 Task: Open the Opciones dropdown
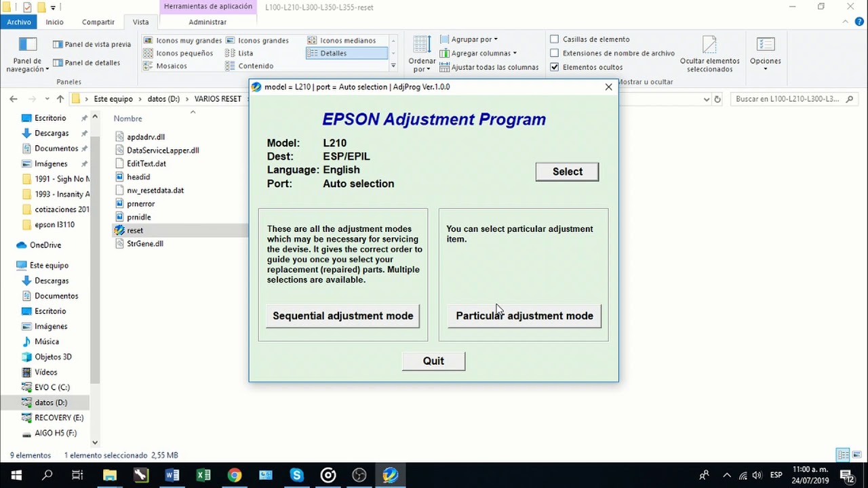coord(765,54)
